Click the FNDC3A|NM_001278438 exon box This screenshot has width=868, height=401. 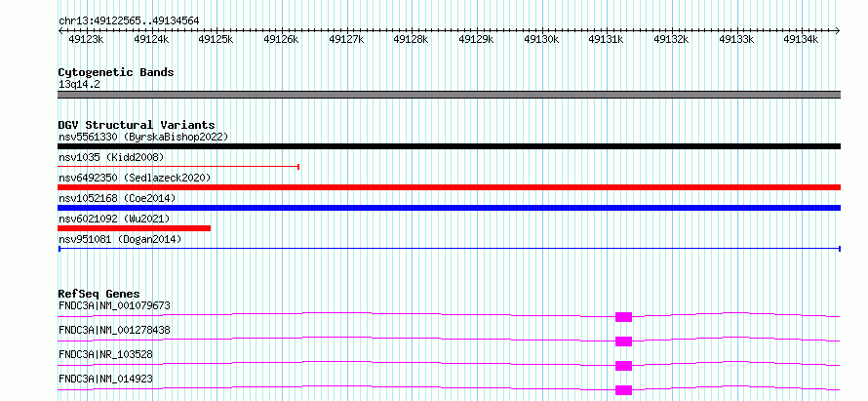pyautogui.click(x=623, y=341)
